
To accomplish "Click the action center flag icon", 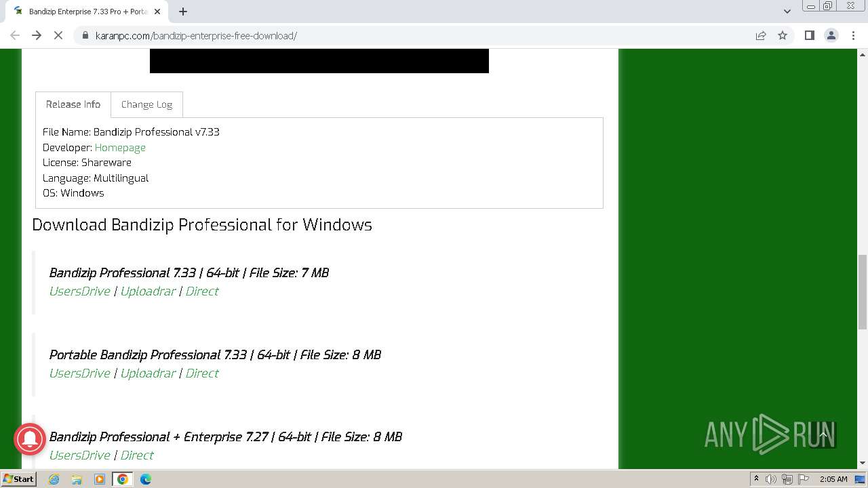I will point(802,479).
